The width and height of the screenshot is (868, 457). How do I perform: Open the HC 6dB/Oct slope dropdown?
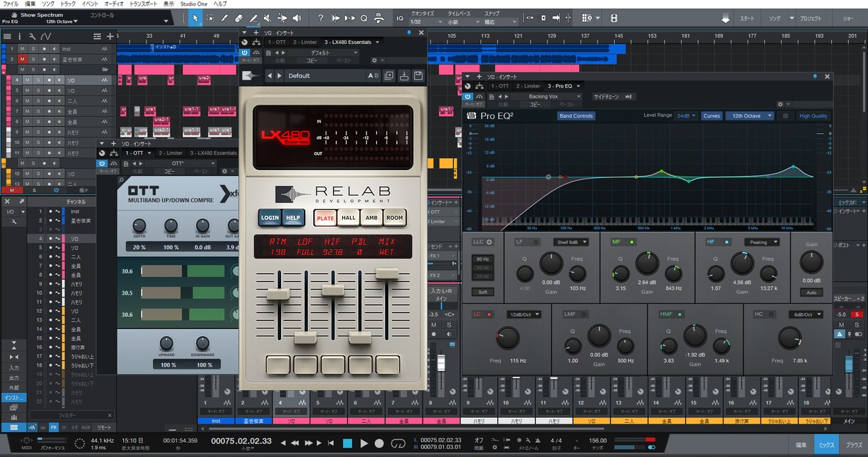tap(805, 314)
